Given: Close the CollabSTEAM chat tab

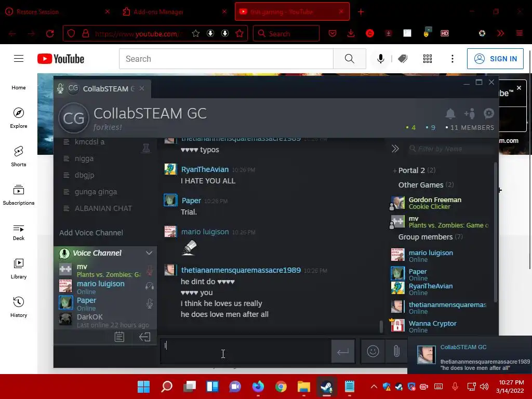Looking at the screenshot, I should coord(142,88).
